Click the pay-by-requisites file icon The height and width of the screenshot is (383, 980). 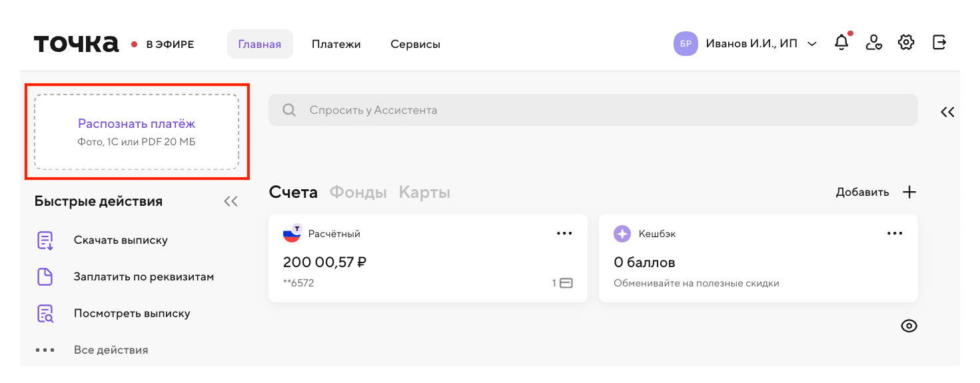click(x=45, y=277)
